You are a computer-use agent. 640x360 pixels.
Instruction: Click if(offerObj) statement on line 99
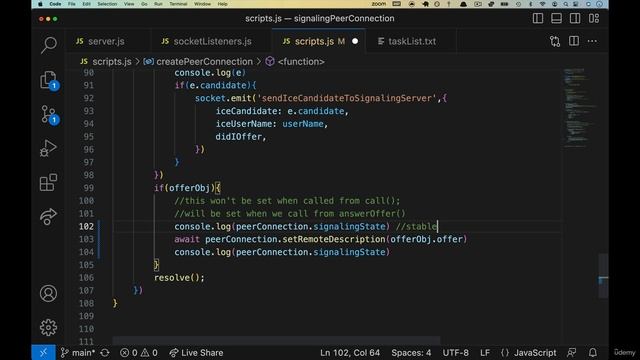187,188
